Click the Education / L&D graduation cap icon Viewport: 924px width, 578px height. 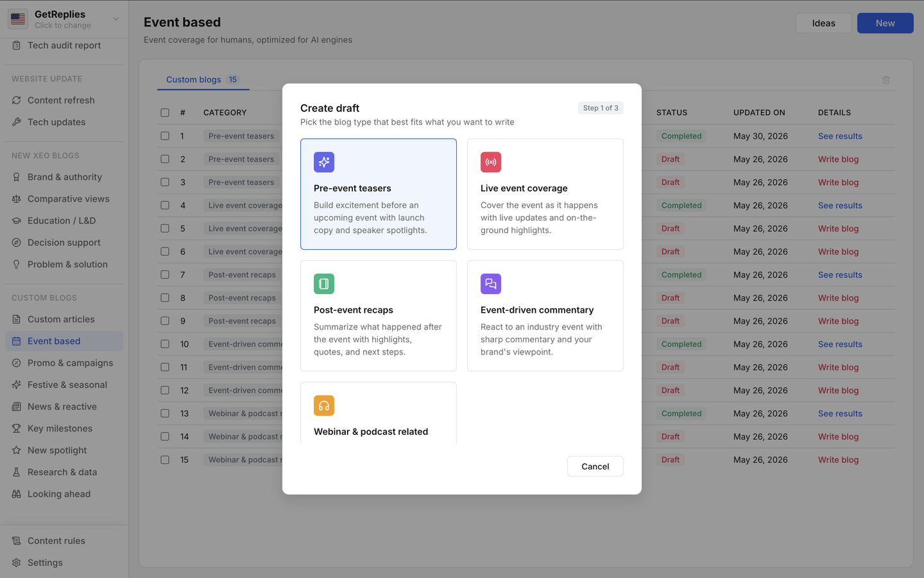[x=17, y=221]
